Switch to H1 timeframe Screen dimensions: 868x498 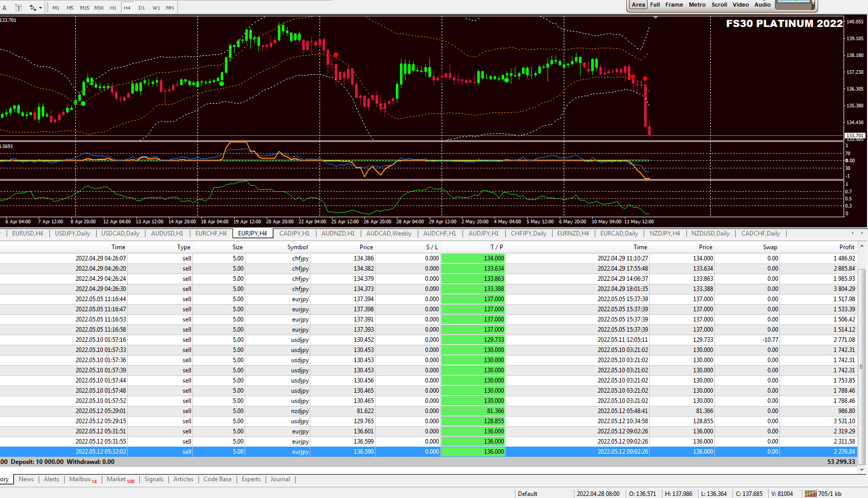[x=113, y=8]
